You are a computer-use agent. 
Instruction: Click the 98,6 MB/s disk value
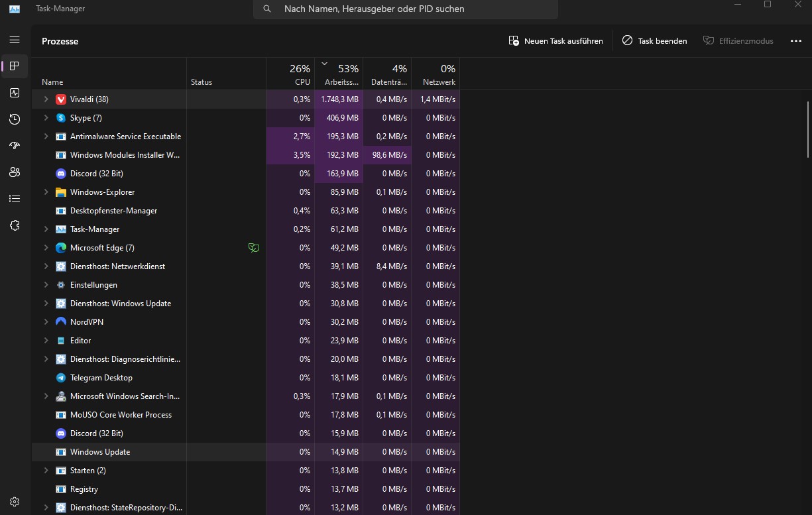pyautogui.click(x=390, y=155)
